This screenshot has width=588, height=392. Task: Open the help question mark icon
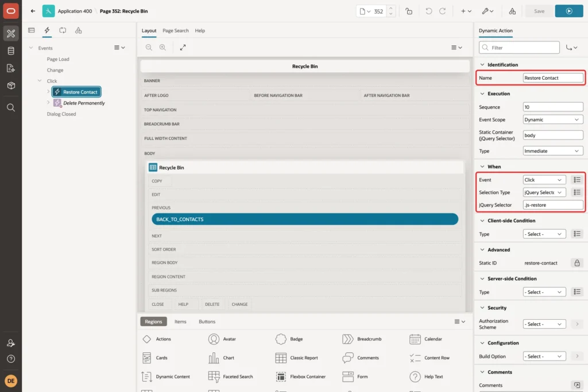11,359
